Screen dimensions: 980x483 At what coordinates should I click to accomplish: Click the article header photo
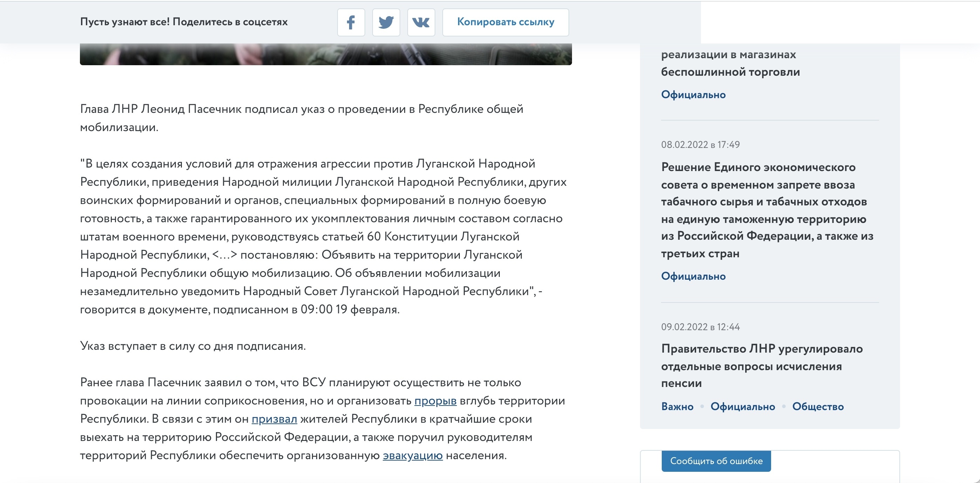326,54
